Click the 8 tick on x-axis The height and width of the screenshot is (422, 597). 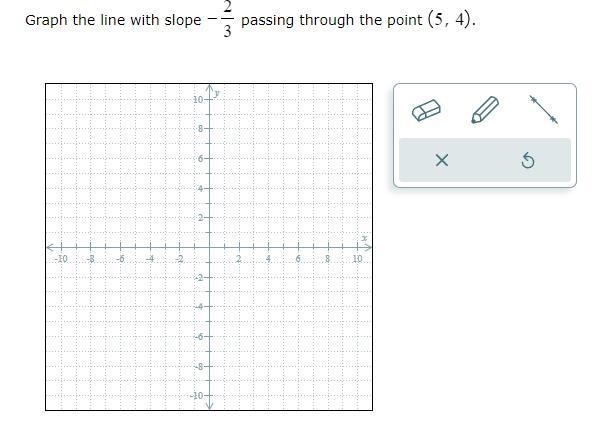click(x=328, y=248)
